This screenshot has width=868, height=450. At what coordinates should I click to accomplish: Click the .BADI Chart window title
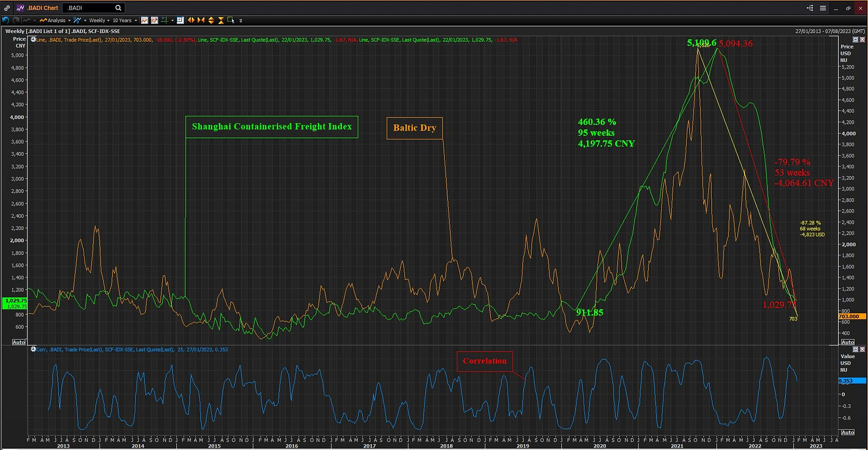pos(42,8)
